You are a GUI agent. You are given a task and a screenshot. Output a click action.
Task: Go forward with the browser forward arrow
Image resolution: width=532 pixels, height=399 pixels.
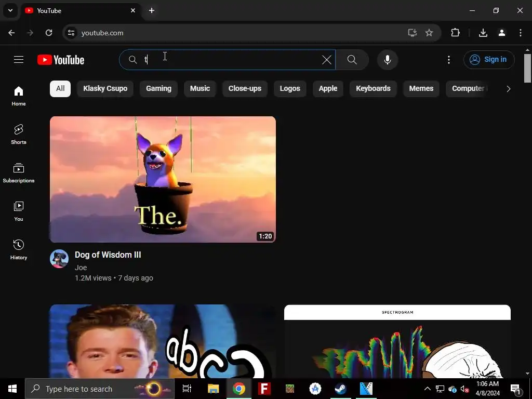pos(30,33)
